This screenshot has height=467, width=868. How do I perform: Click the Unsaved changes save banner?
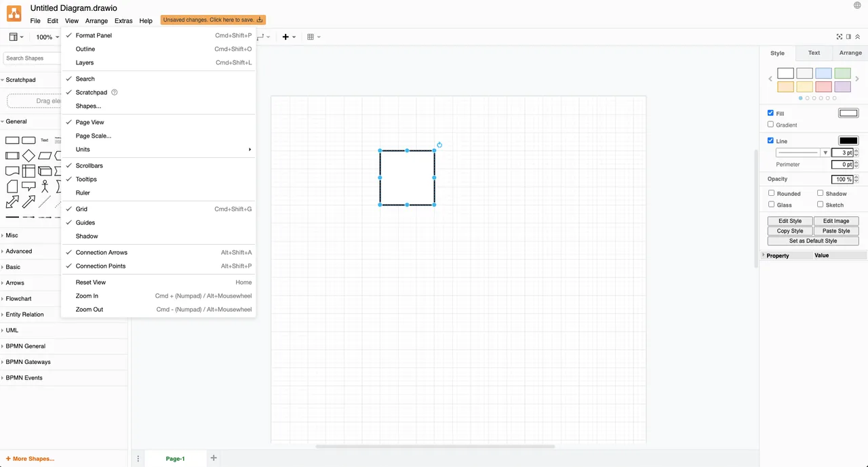click(x=213, y=20)
